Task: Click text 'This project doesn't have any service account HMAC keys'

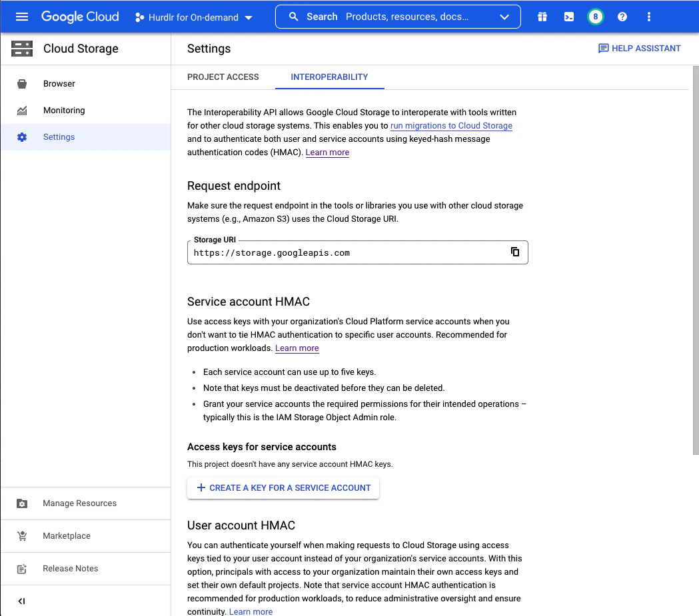Action: coord(290,464)
